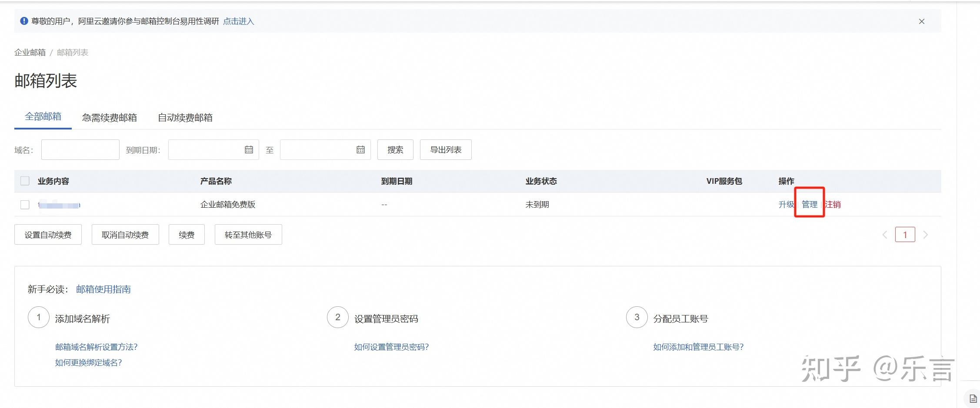Click the 导出列表 export button

[x=445, y=149]
